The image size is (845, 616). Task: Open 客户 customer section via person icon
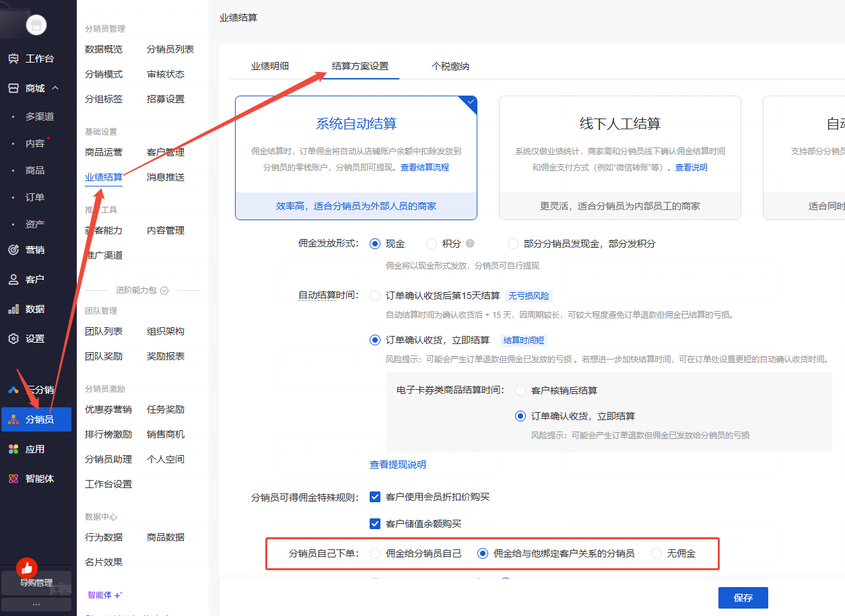pos(13,279)
